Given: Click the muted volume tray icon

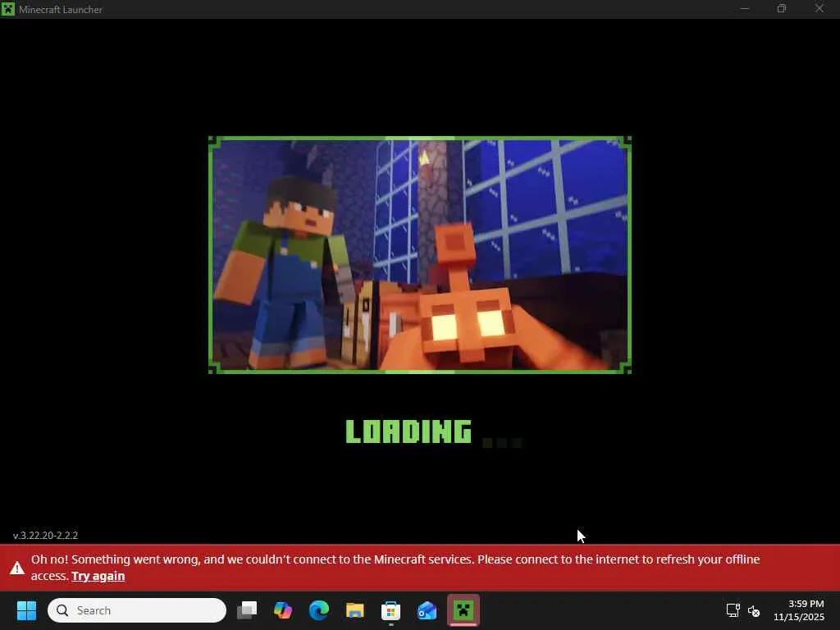Looking at the screenshot, I should click(x=754, y=610).
